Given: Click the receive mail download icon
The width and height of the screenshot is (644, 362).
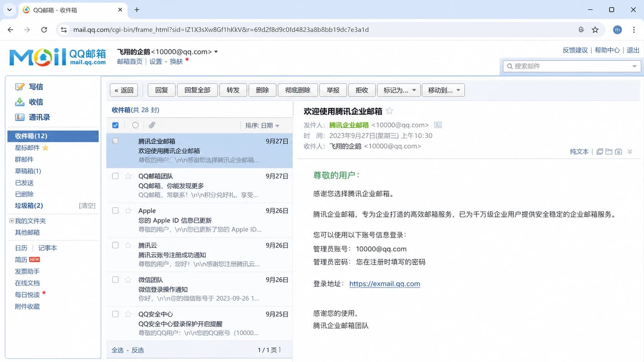Looking at the screenshot, I should (x=20, y=102).
